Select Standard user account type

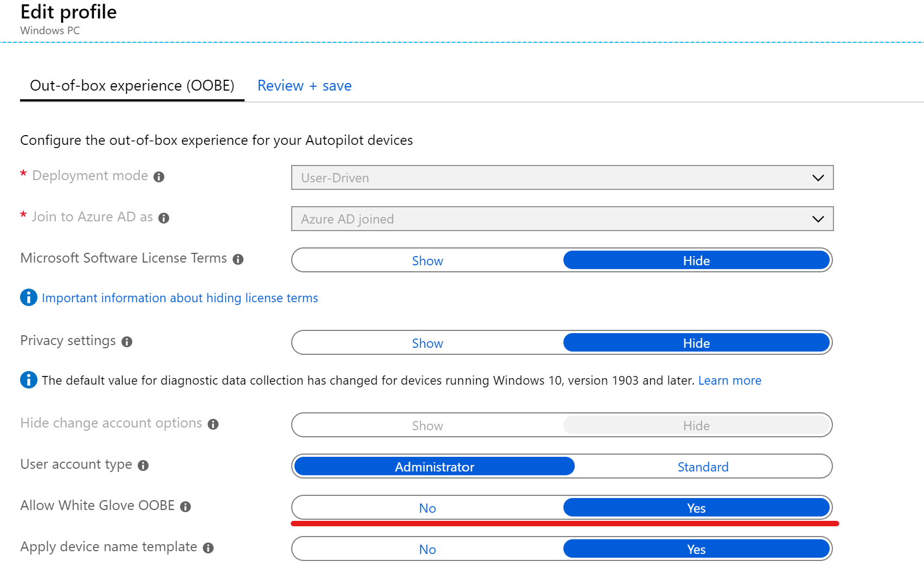pyautogui.click(x=703, y=467)
